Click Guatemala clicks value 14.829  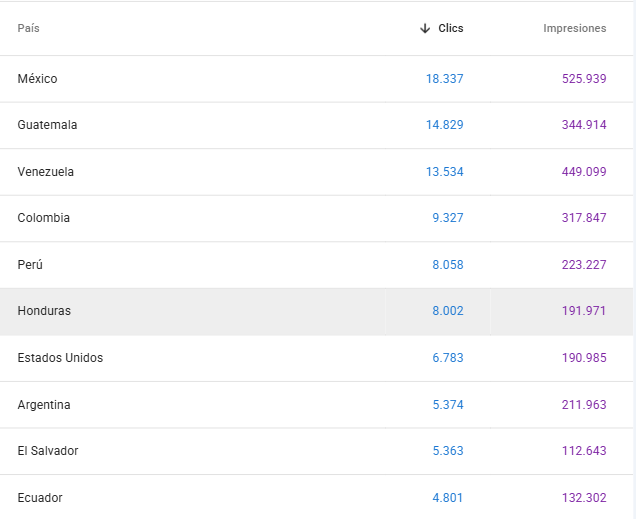[445, 124]
